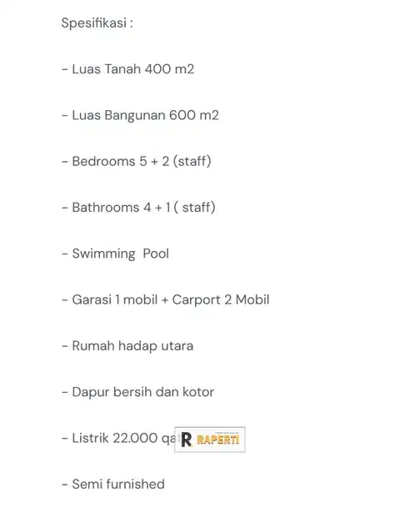
Task: Click the Bathrooms 4 + 1 (staff) line
Action: tap(138, 208)
